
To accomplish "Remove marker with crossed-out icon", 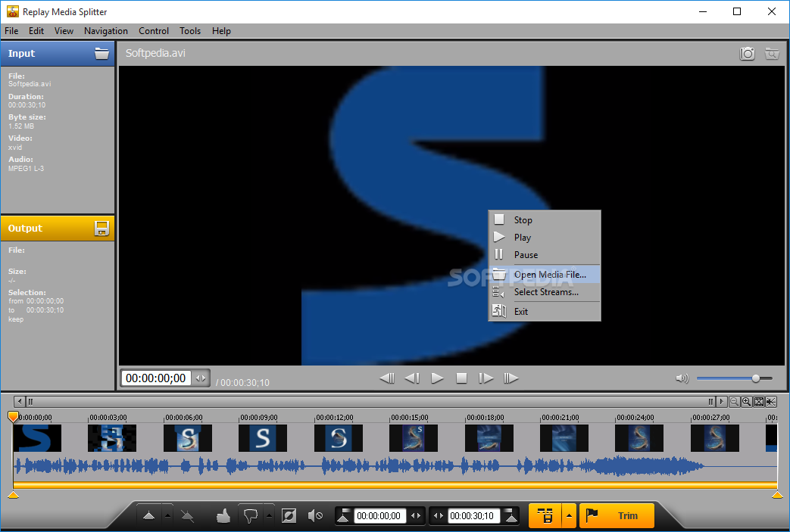I will coord(187,515).
